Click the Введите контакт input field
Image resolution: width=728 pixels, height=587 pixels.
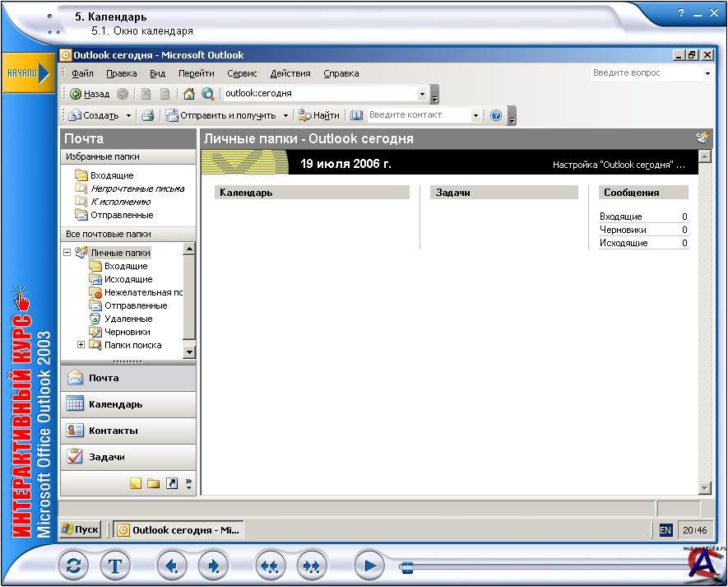(418, 115)
